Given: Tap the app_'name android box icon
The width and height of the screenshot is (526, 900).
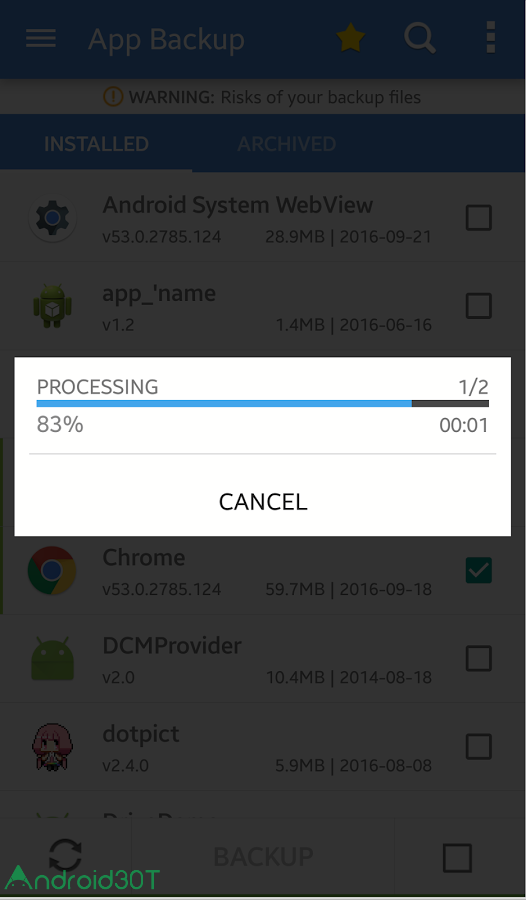Looking at the screenshot, I should (52, 306).
